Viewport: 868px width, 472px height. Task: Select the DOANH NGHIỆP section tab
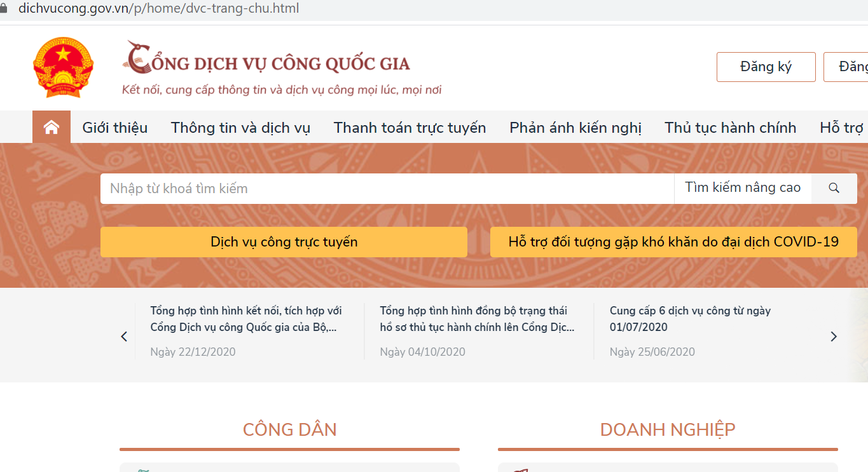668,429
